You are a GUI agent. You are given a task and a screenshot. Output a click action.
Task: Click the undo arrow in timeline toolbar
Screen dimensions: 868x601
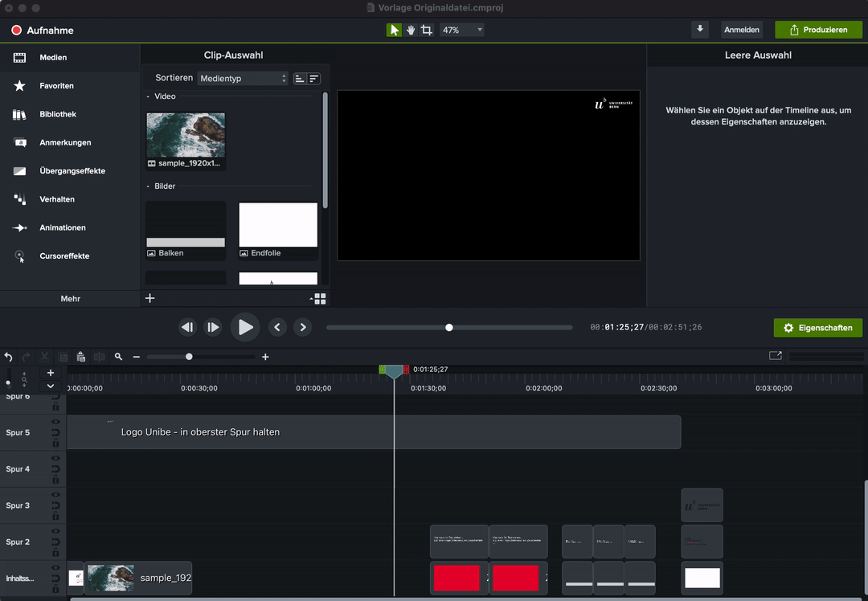coord(9,357)
